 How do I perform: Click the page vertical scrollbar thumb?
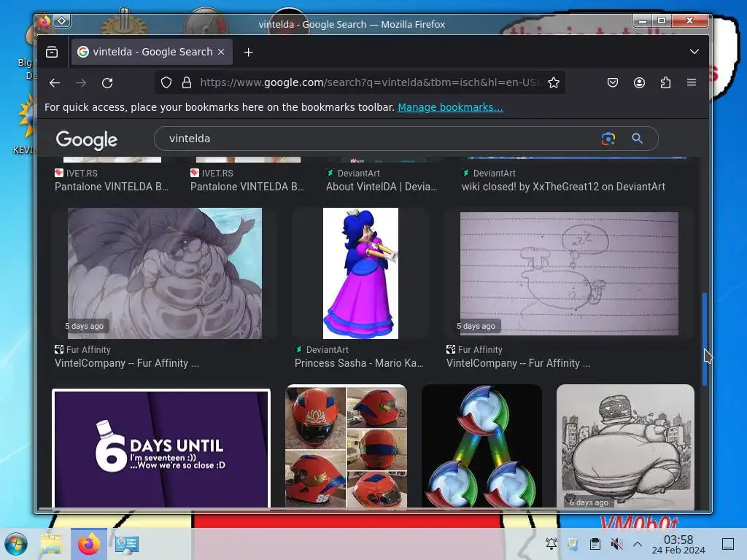click(704, 339)
